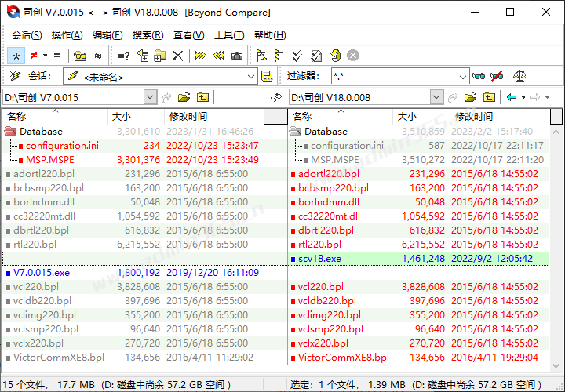Select right VictorCommXE8.bpl row
The image size is (565, 392).
pos(419,357)
